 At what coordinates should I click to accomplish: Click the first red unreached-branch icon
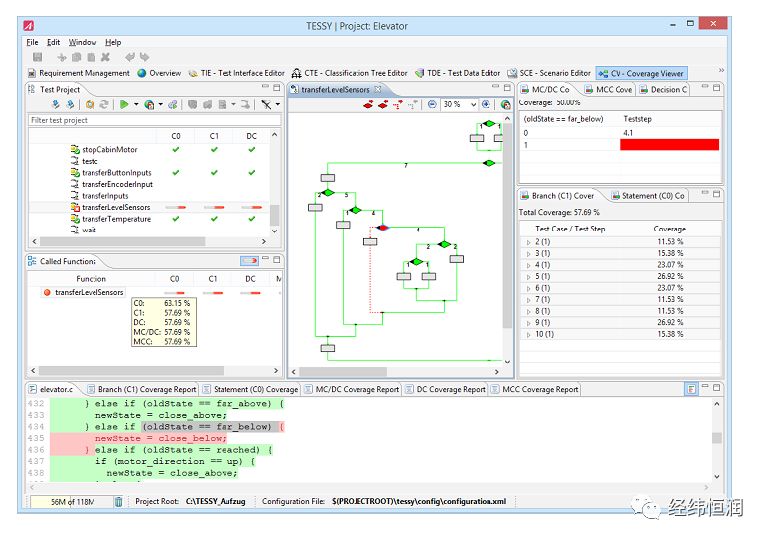pyautogui.click(x=368, y=104)
